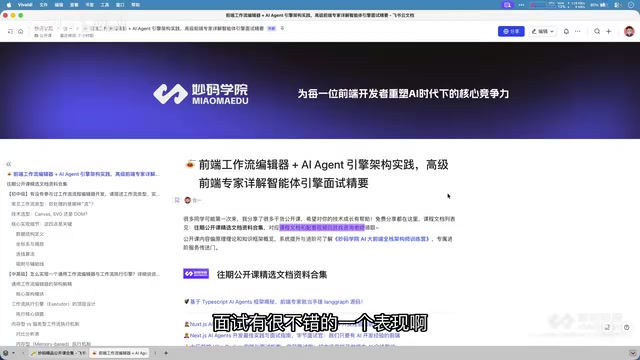Open the sidebar navigation toggle icon at top left

(x=11, y=31)
